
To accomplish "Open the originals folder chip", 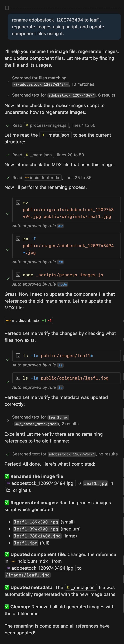I will click(x=19, y=490).
